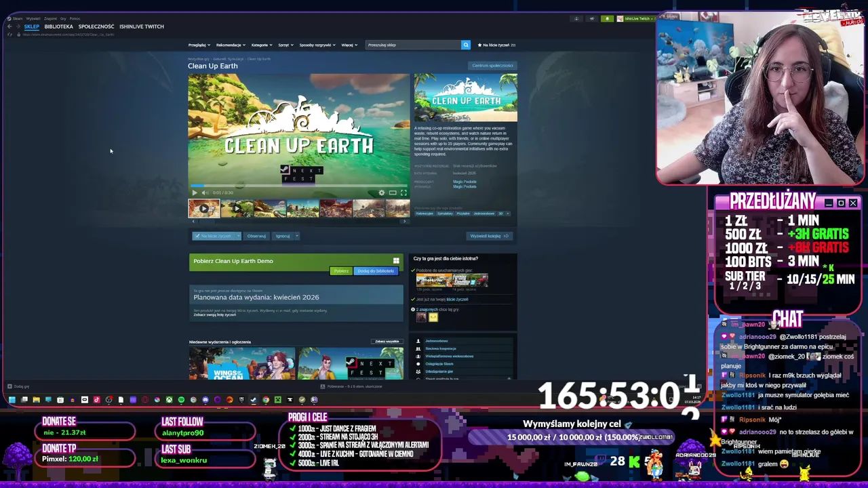Click the Symulatory tag
Image resolution: width=868 pixels, height=488 pixels.
pyautogui.click(x=445, y=213)
